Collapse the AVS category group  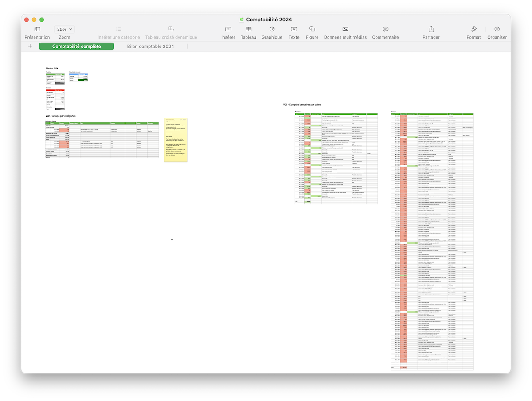[47, 140]
